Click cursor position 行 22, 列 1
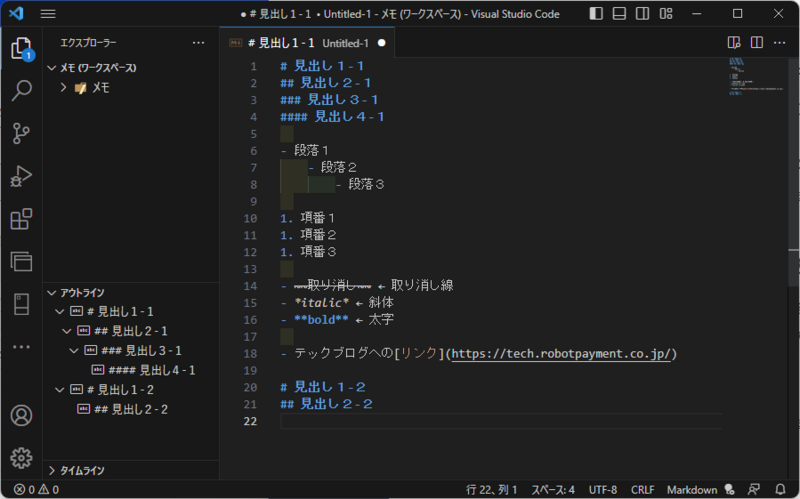This screenshot has width=800, height=499. click(x=491, y=489)
